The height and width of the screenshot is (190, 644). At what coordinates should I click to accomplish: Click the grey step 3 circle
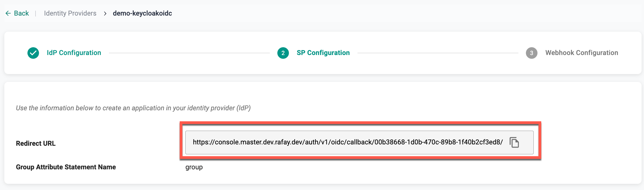click(532, 53)
